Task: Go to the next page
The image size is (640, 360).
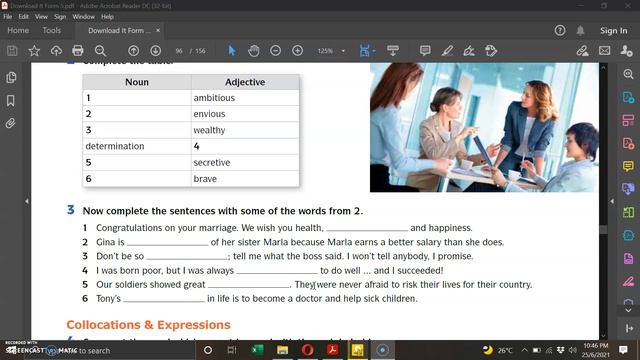Action: click(x=156, y=51)
